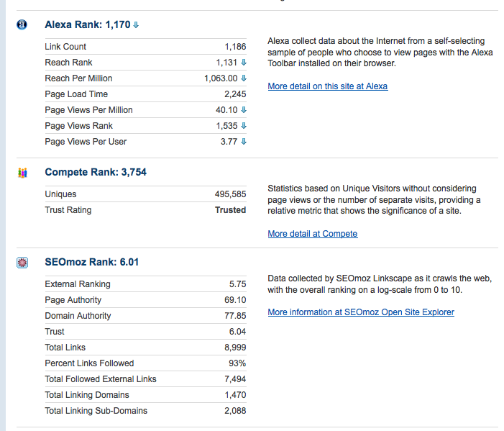Select the Page Authority label

(x=73, y=300)
